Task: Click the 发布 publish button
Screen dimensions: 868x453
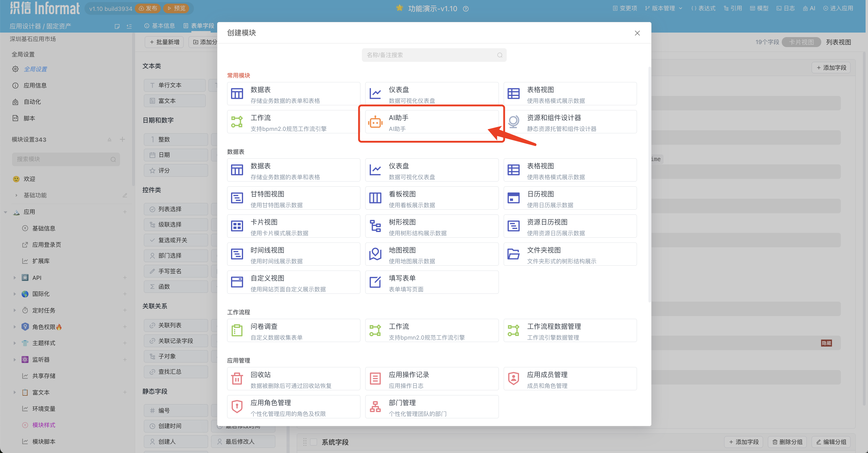Action: pos(148,8)
